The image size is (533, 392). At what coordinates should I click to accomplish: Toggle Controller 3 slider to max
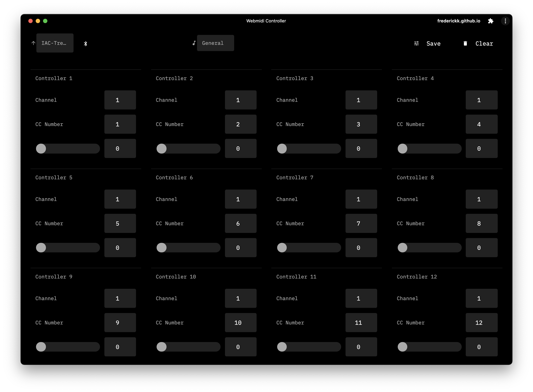[x=339, y=148]
